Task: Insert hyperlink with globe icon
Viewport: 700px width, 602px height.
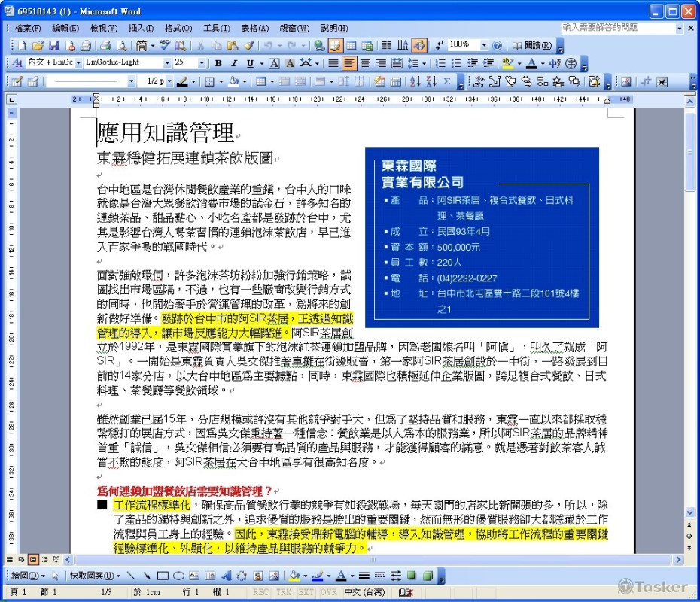Action: click(x=318, y=45)
